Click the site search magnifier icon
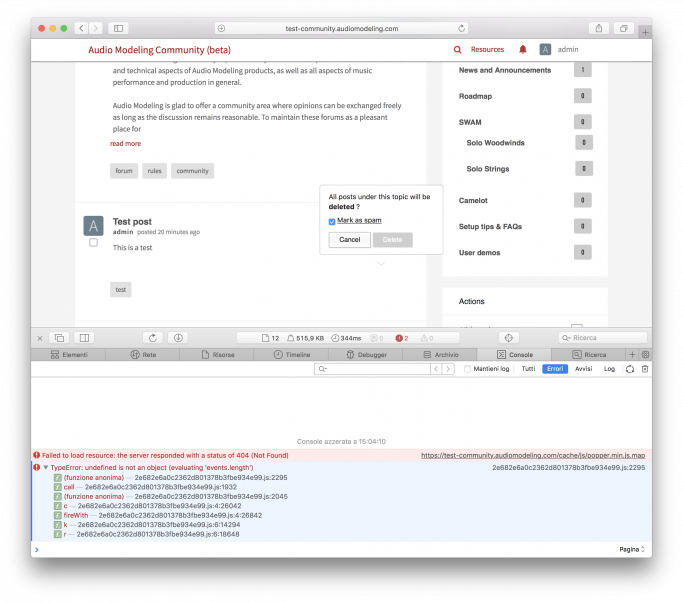Viewport: 683px width, 602px height. click(x=457, y=50)
